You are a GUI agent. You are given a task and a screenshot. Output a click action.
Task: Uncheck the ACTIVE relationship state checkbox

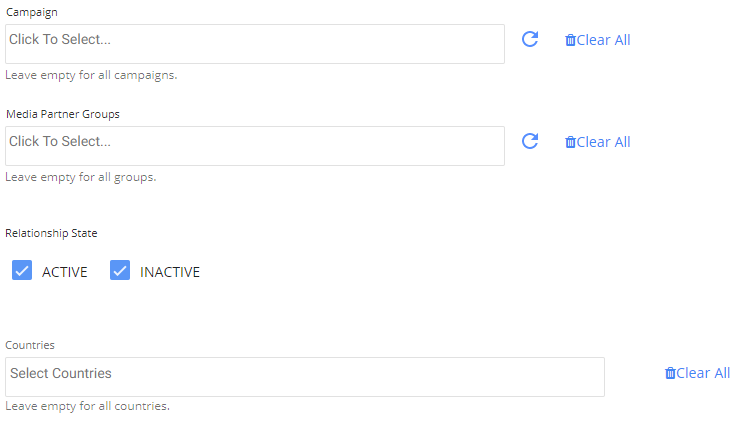click(x=22, y=271)
